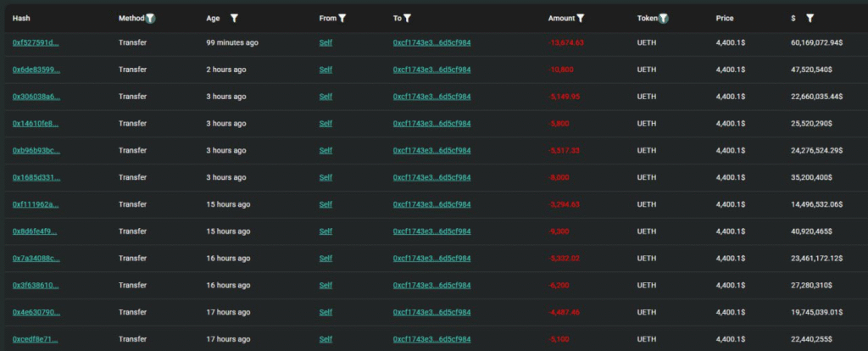Select transaction link 0xb96b93bc
868x351 pixels.
tap(36, 151)
